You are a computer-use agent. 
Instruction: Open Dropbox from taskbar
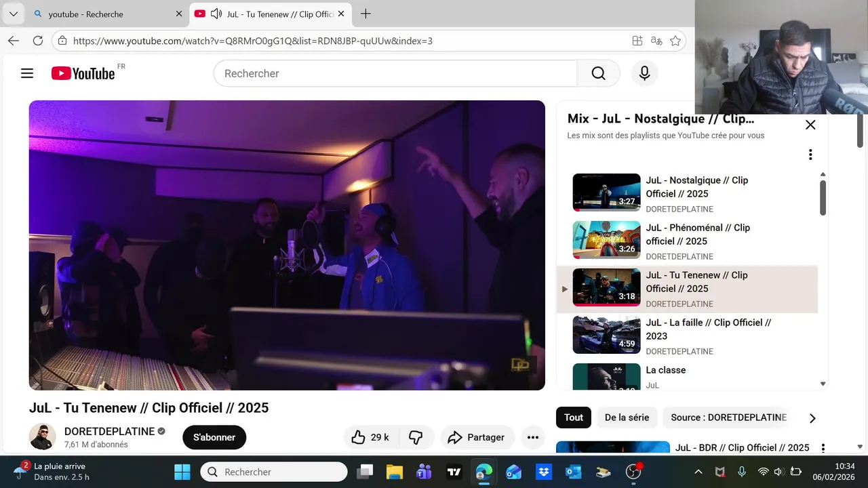point(544,472)
